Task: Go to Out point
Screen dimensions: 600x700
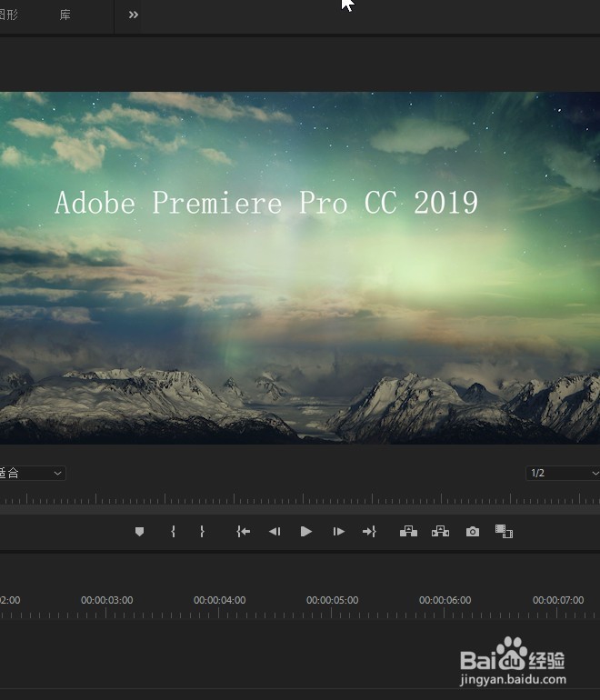Action: pyautogui.click(x=369, y=531)
